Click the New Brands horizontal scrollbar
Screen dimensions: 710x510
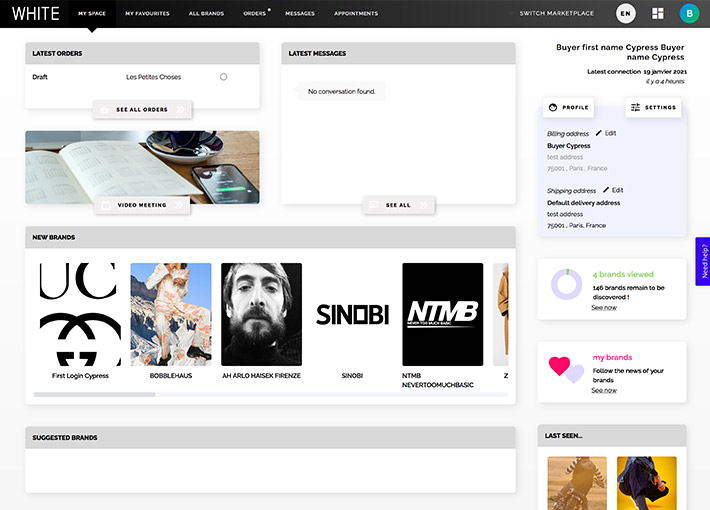tap(95, 395)
